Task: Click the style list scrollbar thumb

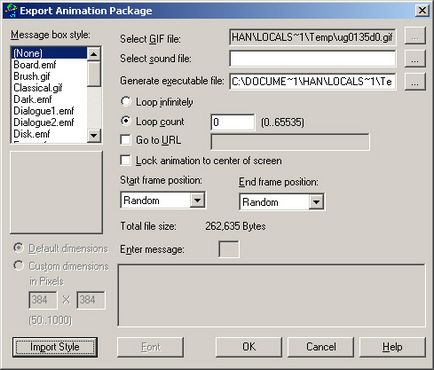Action: 94,74
